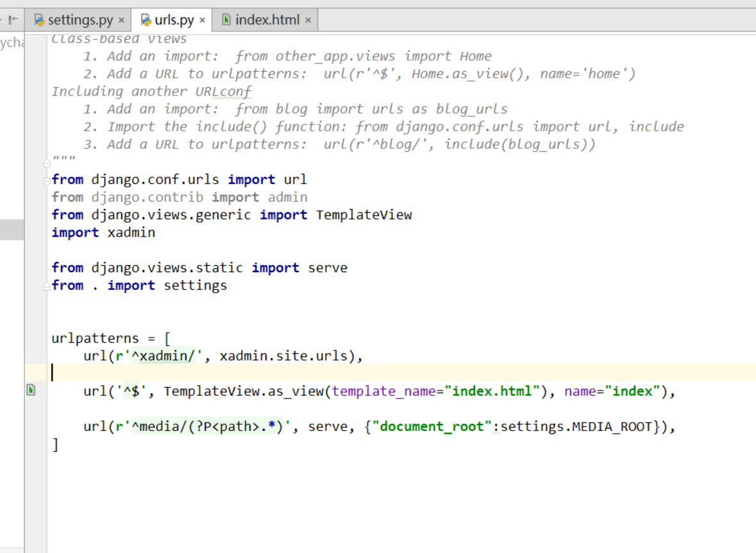Image resolution: width=756 pixels, height=553 pixels.
Task: Click the 'template_name' keyword argument
Action: 384,391
